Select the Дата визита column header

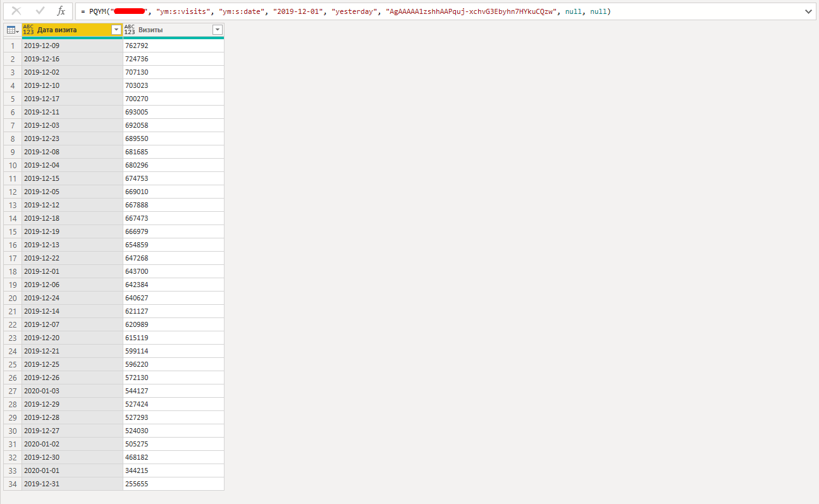(x=72, y=30)
